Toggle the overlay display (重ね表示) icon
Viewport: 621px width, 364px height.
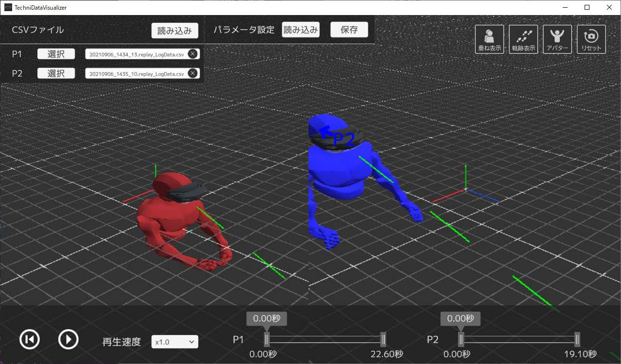click(489, 39)
